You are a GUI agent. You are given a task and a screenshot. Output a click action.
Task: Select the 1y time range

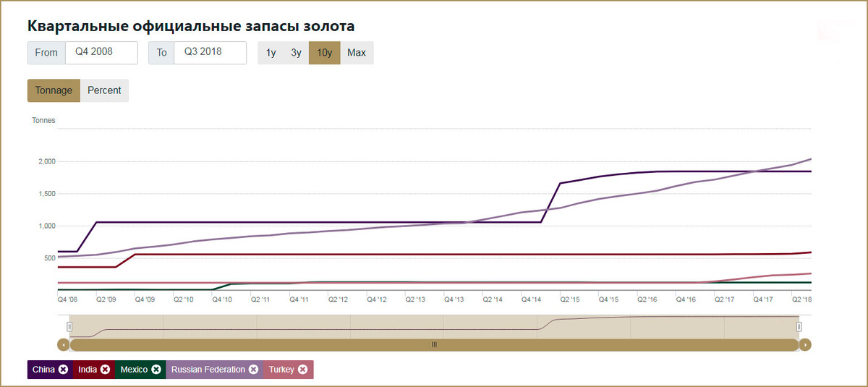click(271, 53)
